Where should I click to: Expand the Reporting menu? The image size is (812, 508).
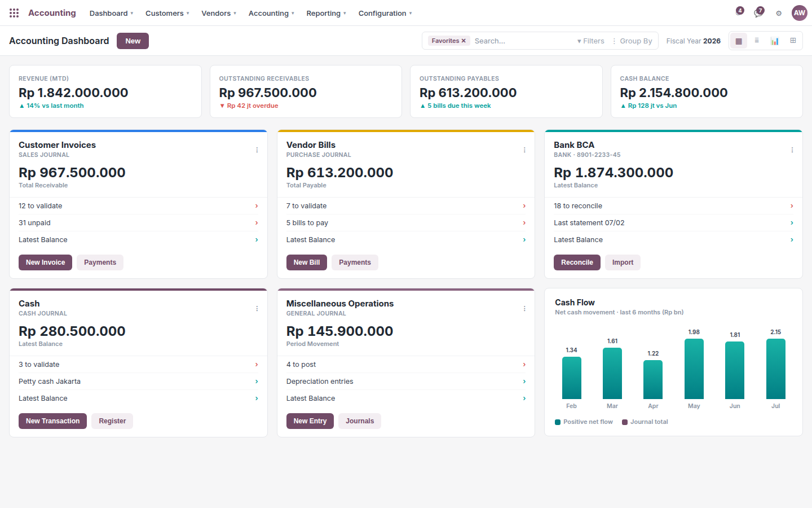[x=326, y=13]
